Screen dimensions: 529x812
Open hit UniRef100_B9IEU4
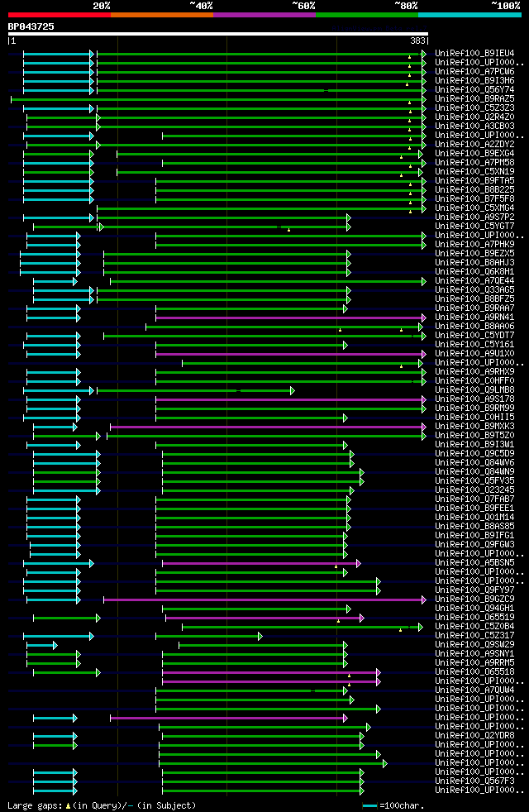(x=474, y=54)
